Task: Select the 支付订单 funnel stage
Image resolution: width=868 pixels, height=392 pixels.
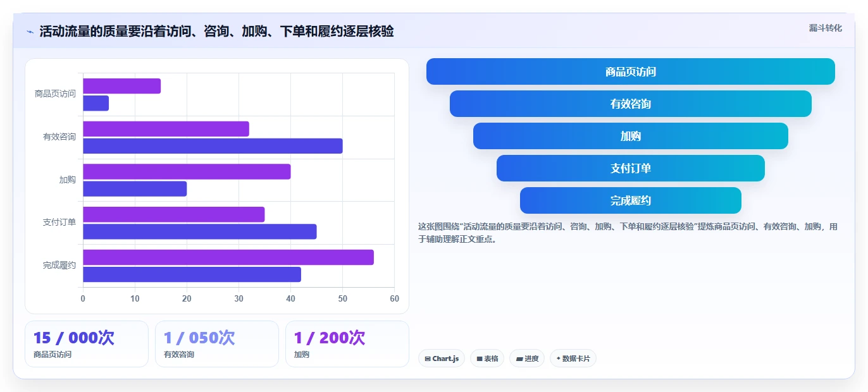Action: coord(631,168)
